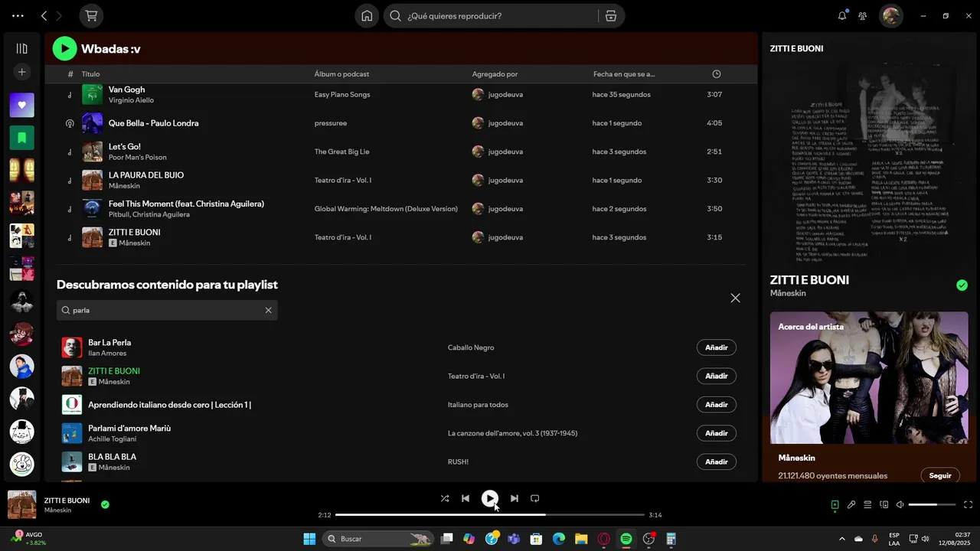
Task: Select LA PAURA DEL BUIO track
Action: click(x=400, y=180)
